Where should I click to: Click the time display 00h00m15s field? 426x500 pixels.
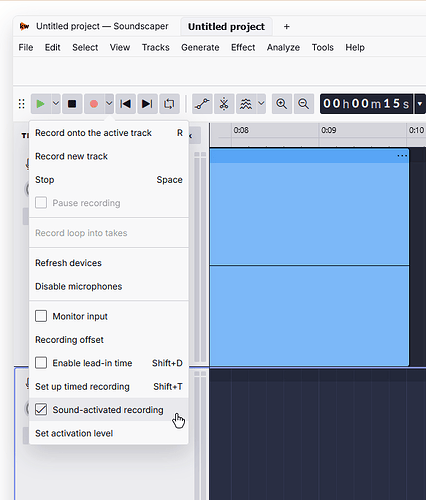pyautogui.click(x=366, y=104)
